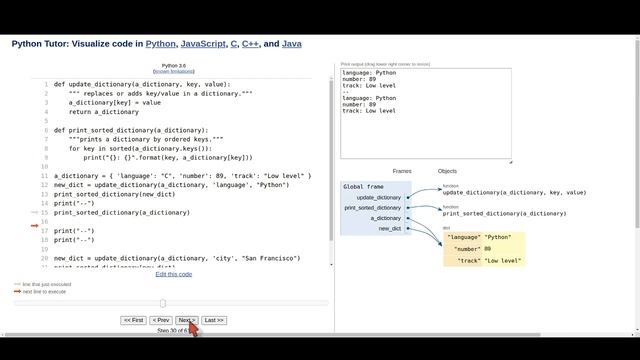Click the a_dictionary variable in Global frame
The height and width of the screenshot is (360, 640).
coord(386,218)
